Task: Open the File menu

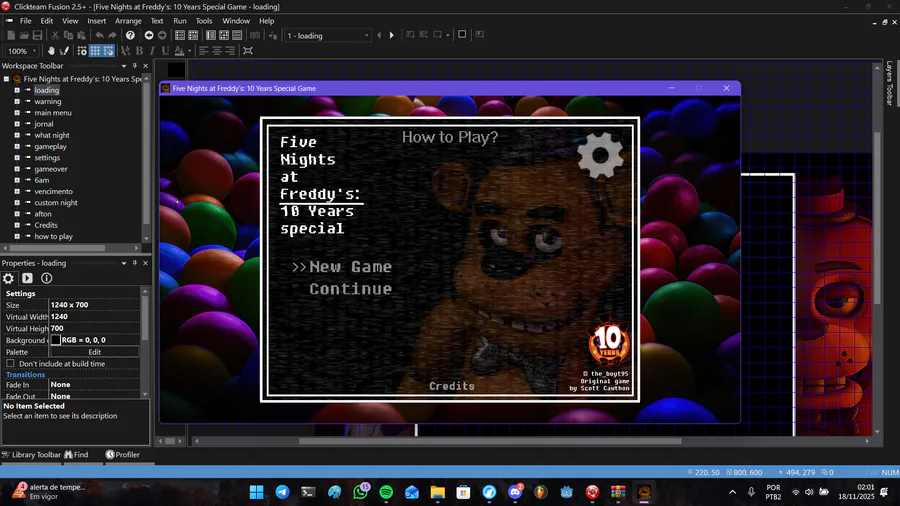Action: pyautogui.click(x=26, y=21)
